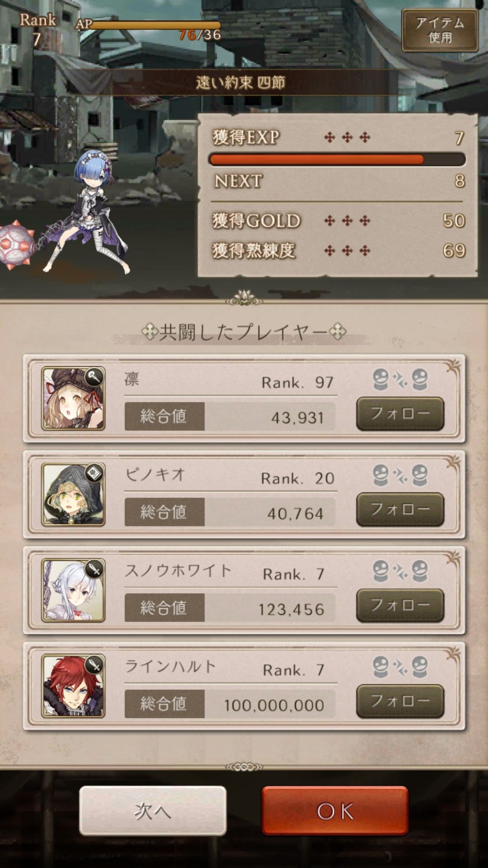Open ラインハルト's red-haired portrait thumbnail
The width and height of the screenshot is (488, 868).
73,686
